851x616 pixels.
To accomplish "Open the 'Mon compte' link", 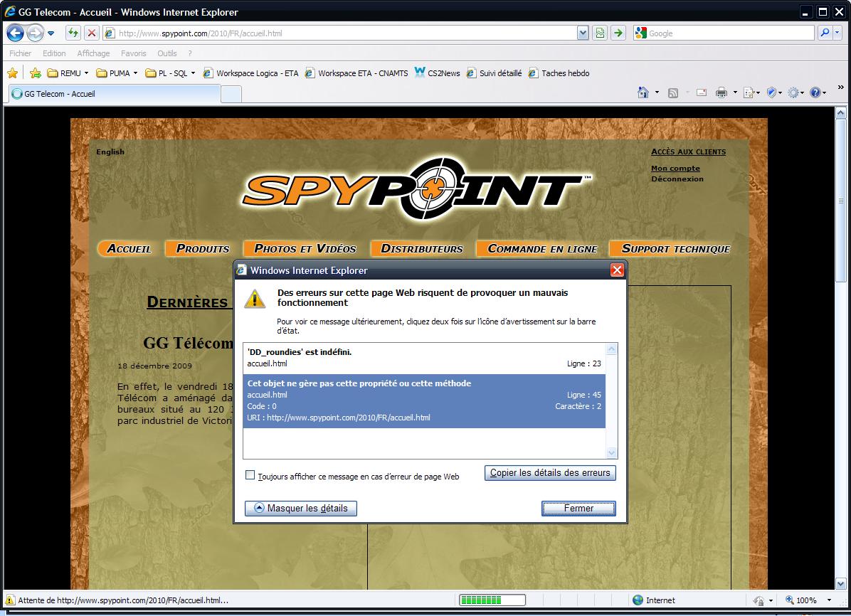I will pos(676,169).
